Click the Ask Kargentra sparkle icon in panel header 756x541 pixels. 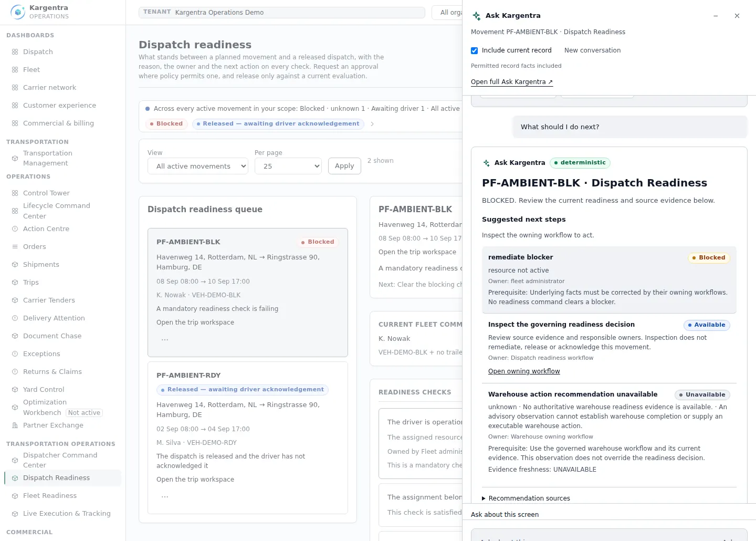point(476,16)
